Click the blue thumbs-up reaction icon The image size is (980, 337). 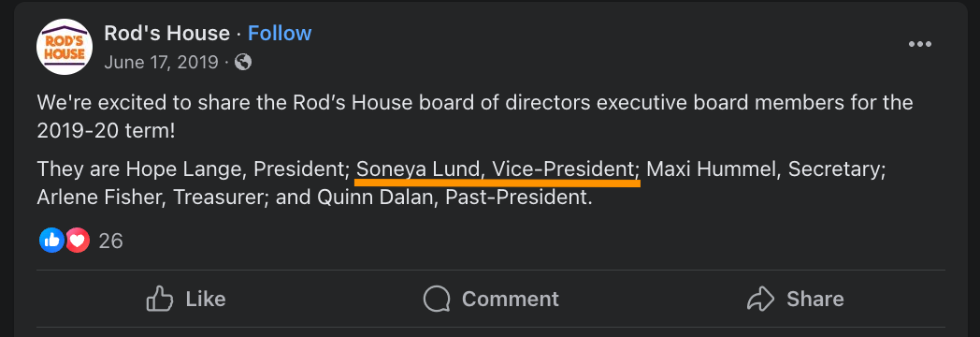point(51,240)
